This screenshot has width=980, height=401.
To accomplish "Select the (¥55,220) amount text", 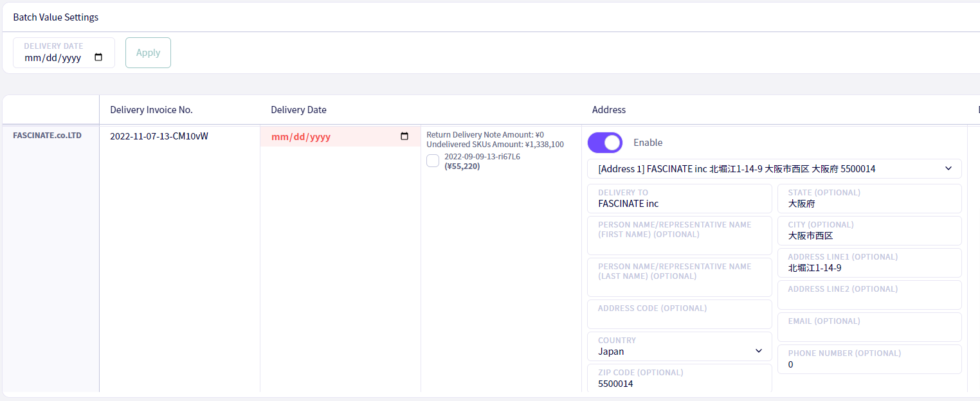I will [x=462, y=166].
